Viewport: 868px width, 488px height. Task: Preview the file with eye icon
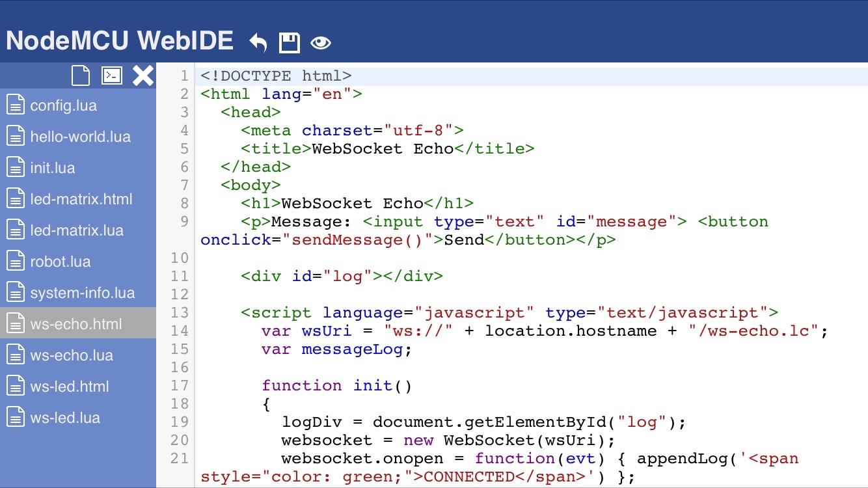pyautogui.click(x=321, y=44)
